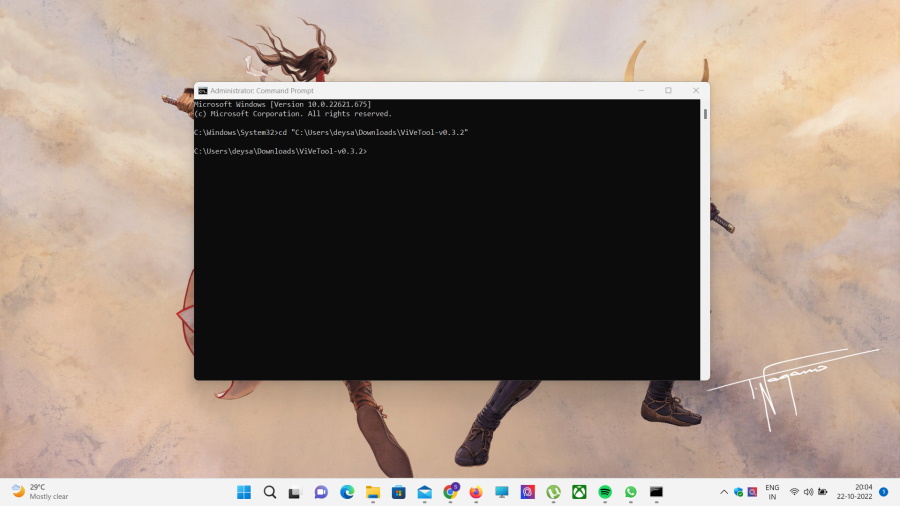The height and width of the screenshot is (506, 900).
Task: Open the Windows Security tray icon
Action: 739,492
